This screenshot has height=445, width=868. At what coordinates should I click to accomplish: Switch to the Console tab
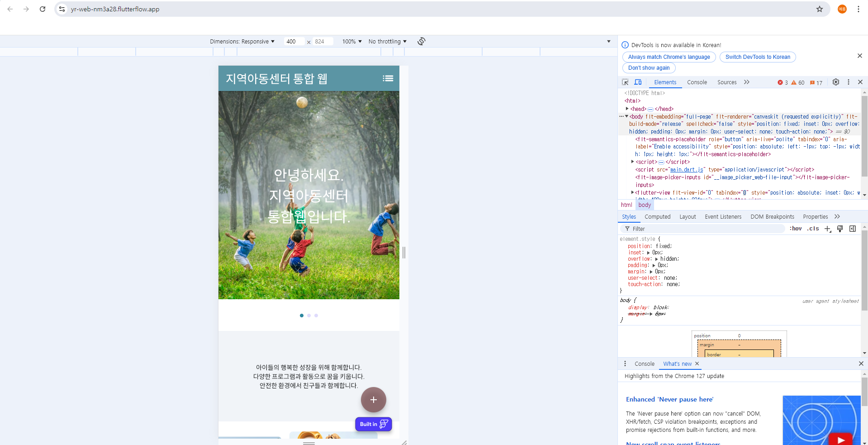point(697,82)
